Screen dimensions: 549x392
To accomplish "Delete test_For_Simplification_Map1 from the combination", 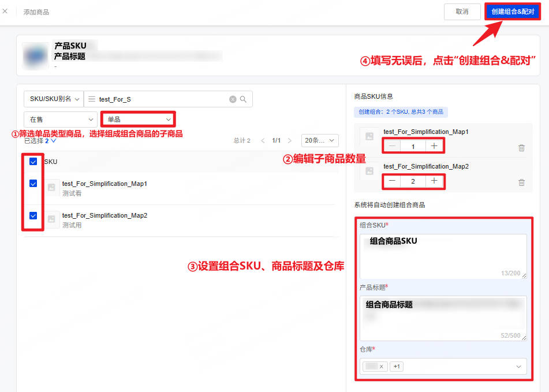I will coord(521,148).
